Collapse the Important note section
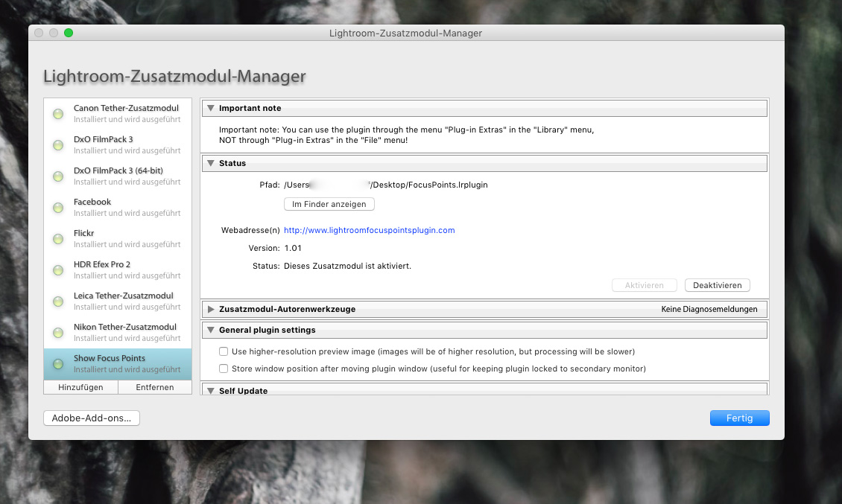This screenshot has width=842, height=504. click(x=211, y=109)
